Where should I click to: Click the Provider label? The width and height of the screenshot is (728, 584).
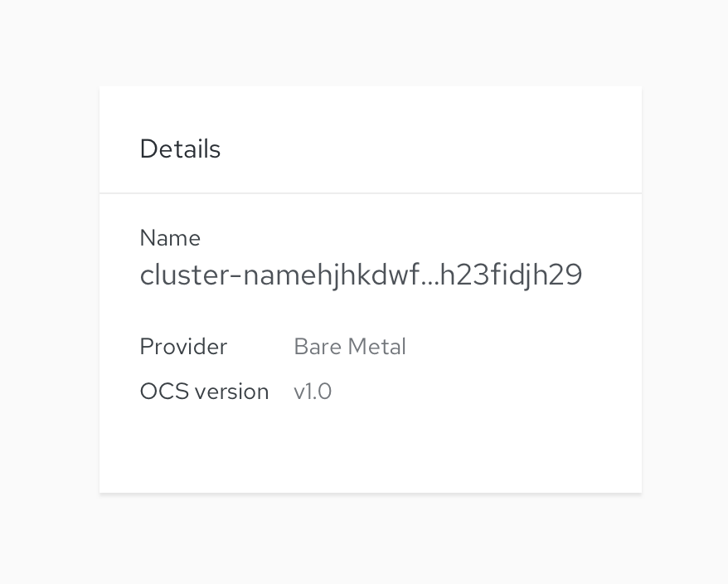tap(183, 347)
